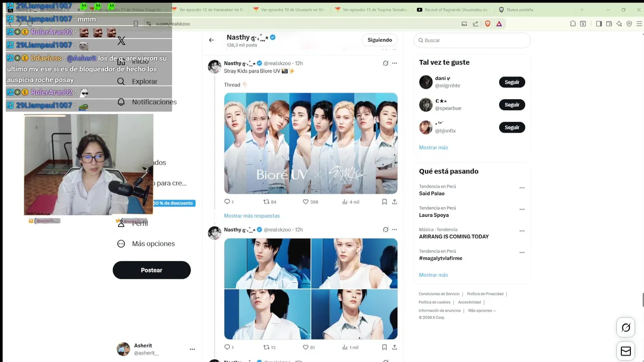Open Notificaciones in the sidebar

[147, 102]
